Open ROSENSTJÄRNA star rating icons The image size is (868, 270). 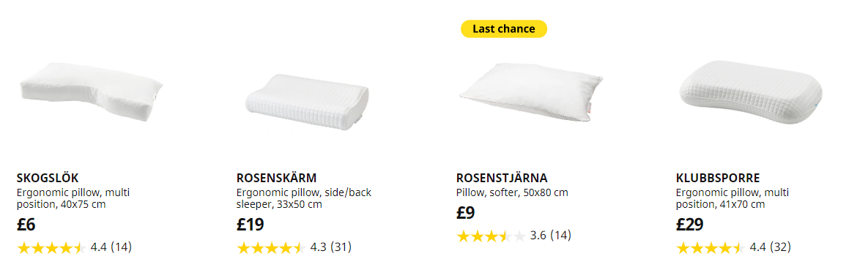coord(491,236)
